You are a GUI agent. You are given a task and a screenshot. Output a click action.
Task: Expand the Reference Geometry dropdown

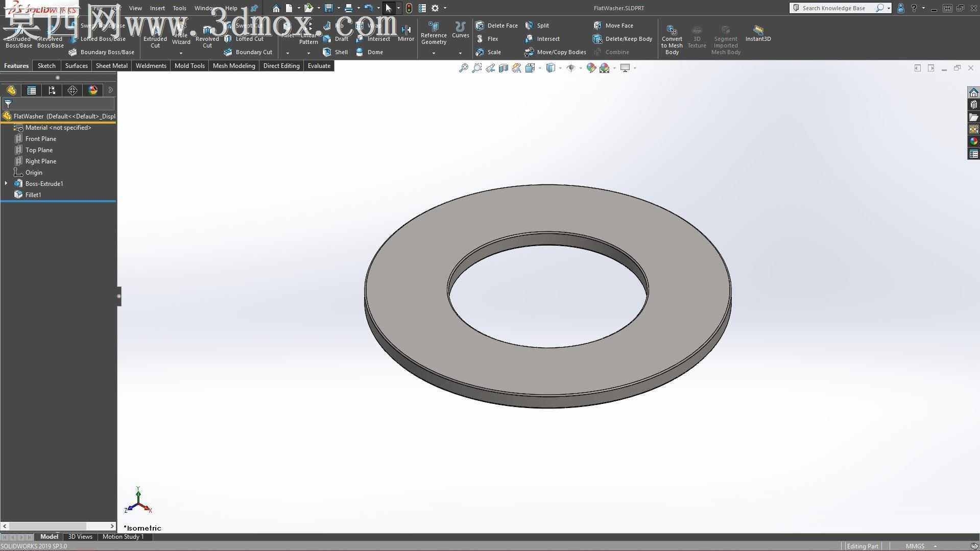[x=434, y=53]
